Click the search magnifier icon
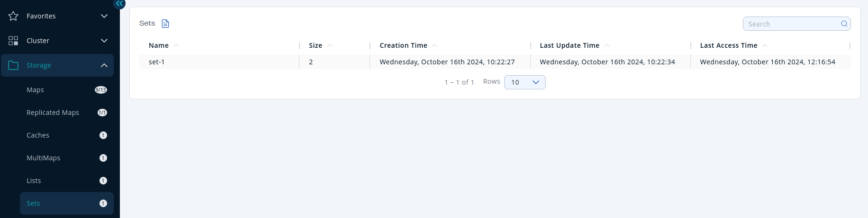 844,24
